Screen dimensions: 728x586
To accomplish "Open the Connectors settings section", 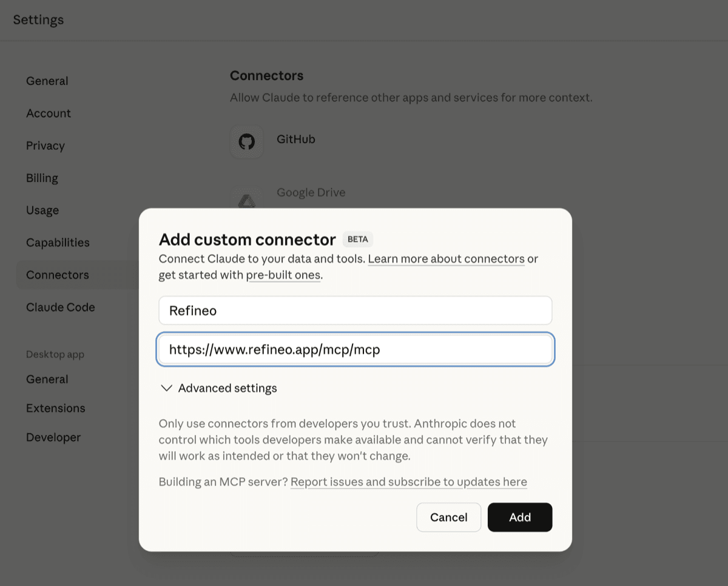I will point(57,275).
